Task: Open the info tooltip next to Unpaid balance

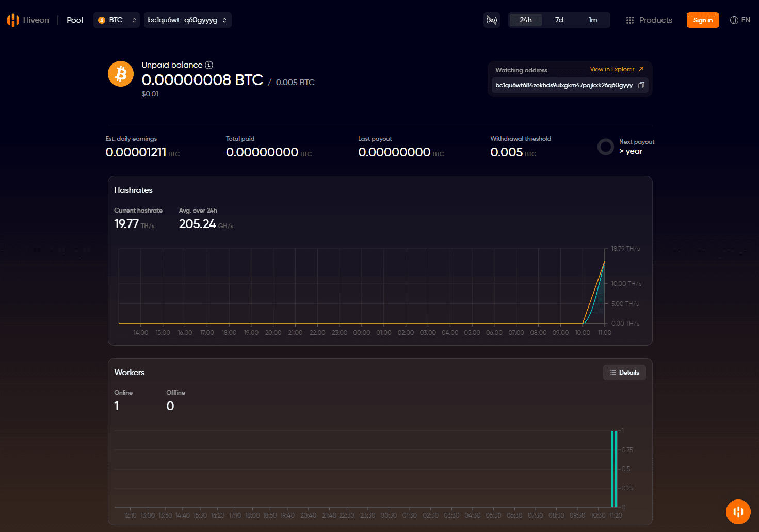Action: click(x=208, y=65)
